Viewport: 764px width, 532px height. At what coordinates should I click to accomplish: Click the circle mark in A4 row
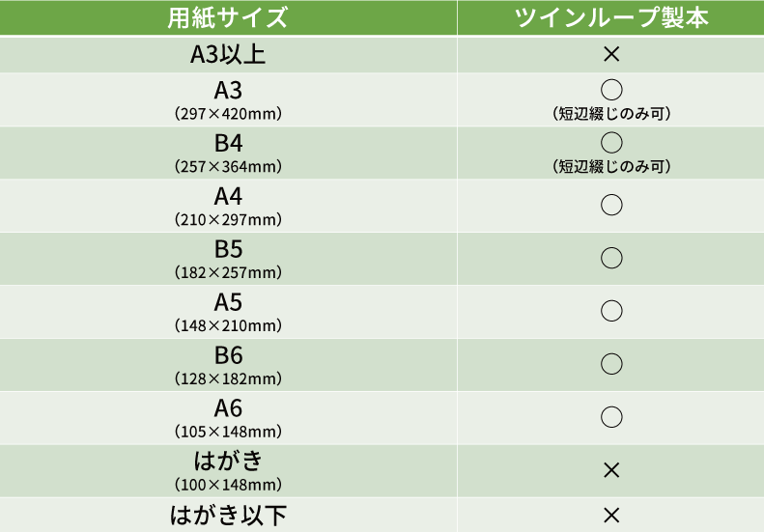coord(610,205)
